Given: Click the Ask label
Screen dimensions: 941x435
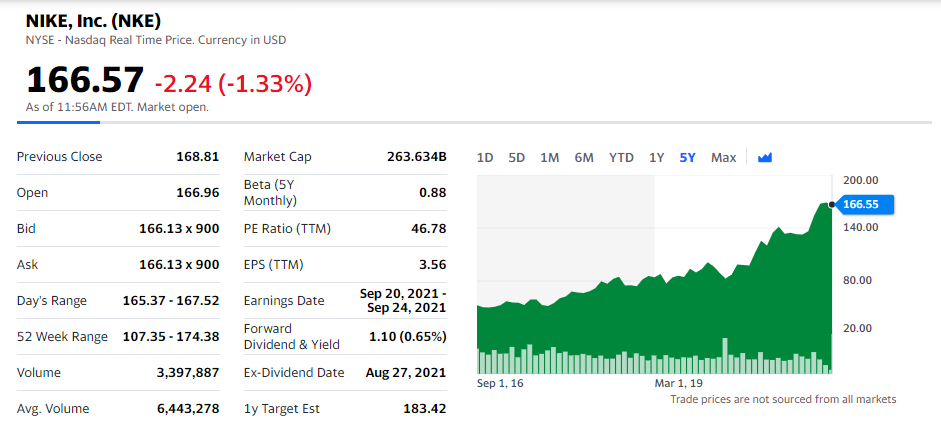Looking at the screenshot, I should point(27,265).
